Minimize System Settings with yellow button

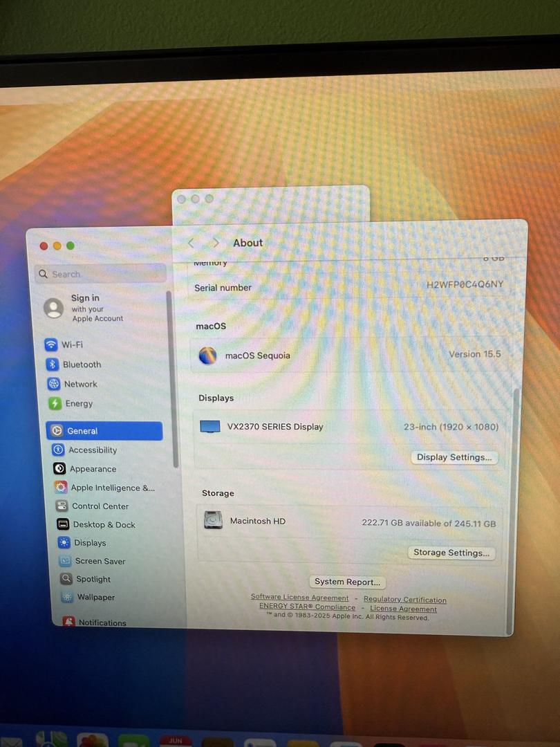click(x=57, y=246)
